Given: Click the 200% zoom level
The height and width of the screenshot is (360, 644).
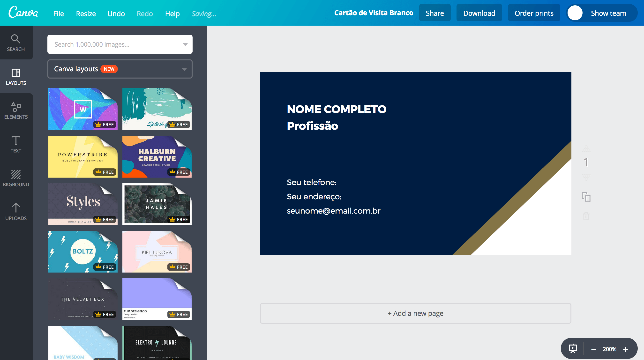Looking at the screenshot, I should click(609, 349).
